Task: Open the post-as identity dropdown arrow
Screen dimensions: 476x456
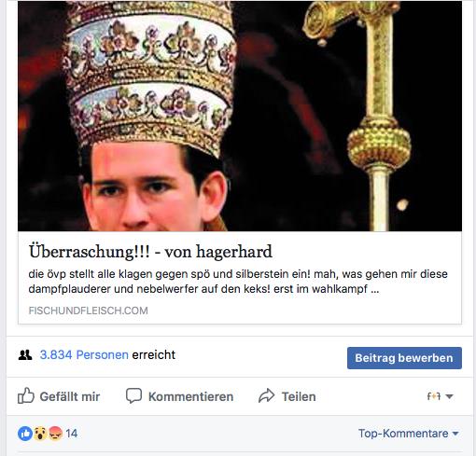Action: pos(449,396)
